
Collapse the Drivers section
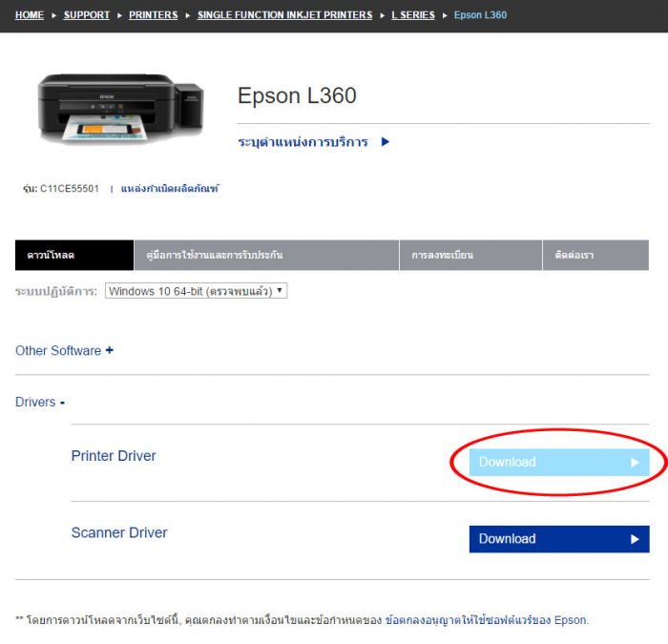click(40, 402)
